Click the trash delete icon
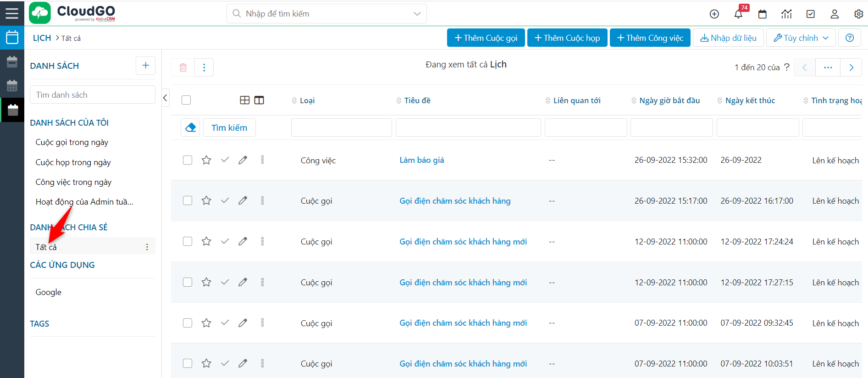Screen dimensions: 868x378 [x=183, y=67]
